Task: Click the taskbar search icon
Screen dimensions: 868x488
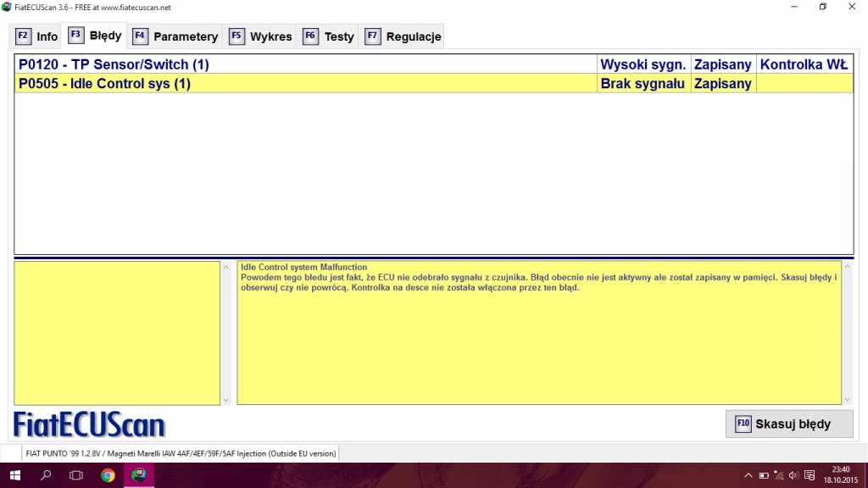Action: click(46, 475)
